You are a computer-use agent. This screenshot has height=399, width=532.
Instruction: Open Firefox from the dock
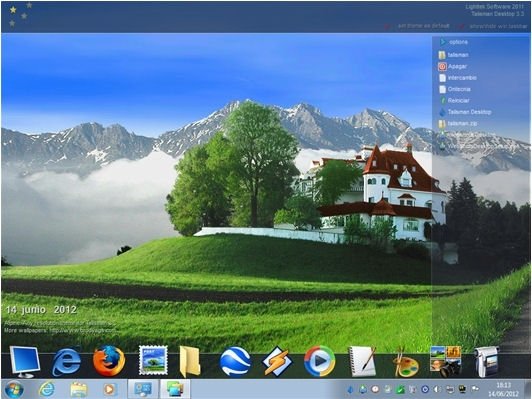109,361
